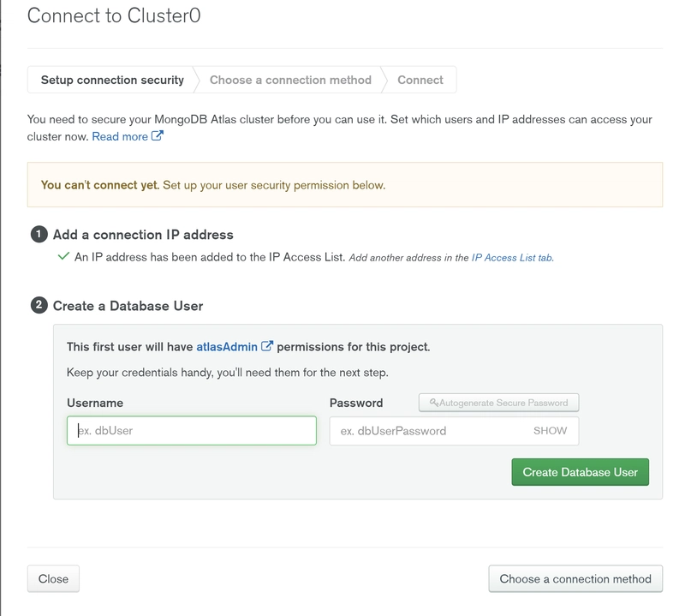Screen dimensions: 685x616
Task: Focus the Username input field
Action: tap(192, 431)
